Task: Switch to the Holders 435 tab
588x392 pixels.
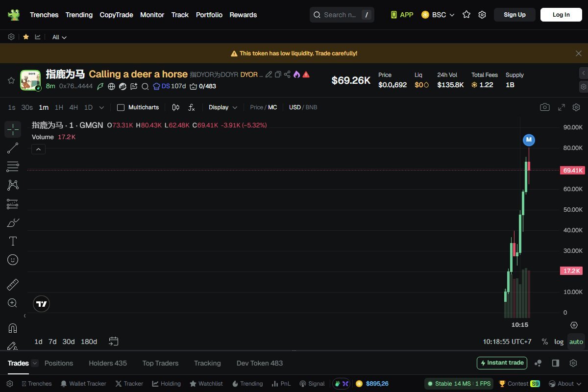Action: coord(107,363)
